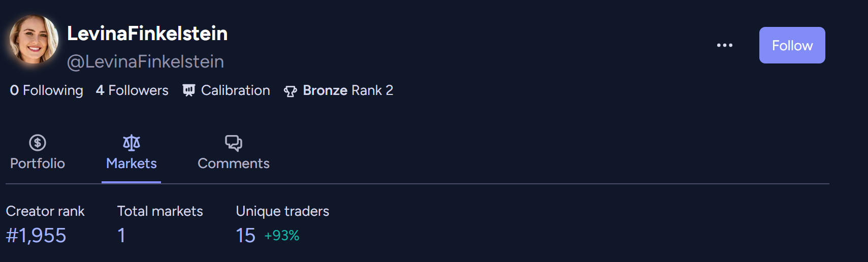
Task: Follow LevinaFinkelstein with the Follow button
Action: click(x=792, y=45)
